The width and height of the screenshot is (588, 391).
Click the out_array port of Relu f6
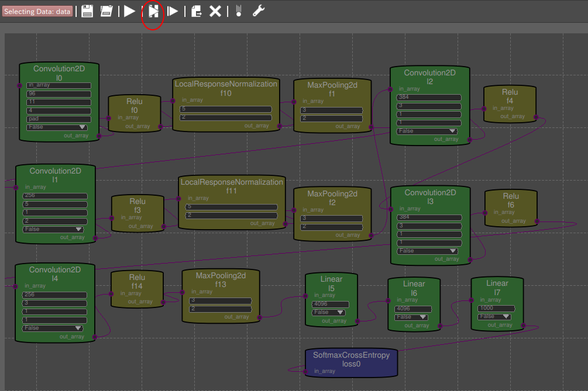(x=537, y=222)
